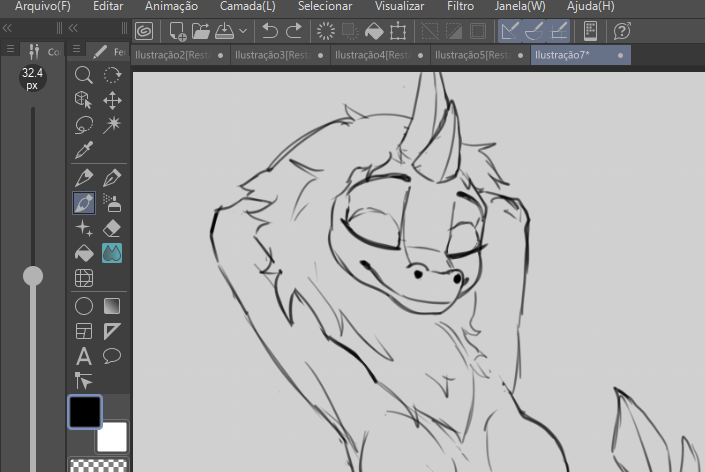The width and height of the screenshot is (705, 472).
Task: Open the Camada(L) menu
Action: click(248, 6)
